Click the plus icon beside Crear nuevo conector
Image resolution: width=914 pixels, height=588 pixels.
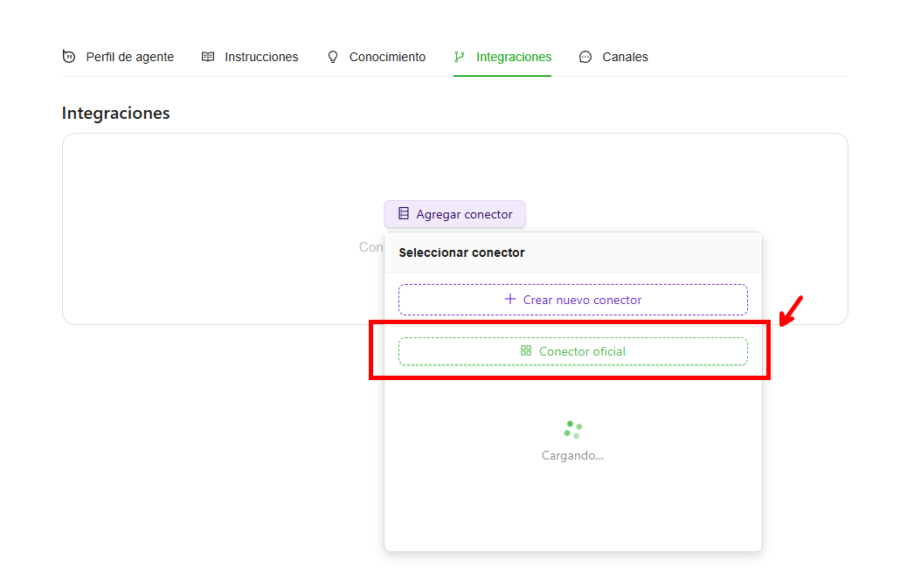click(510, 299)
